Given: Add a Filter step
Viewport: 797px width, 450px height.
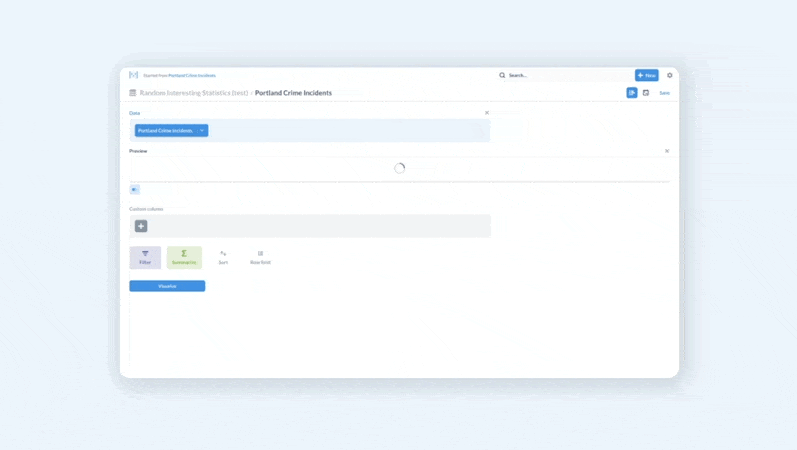Looking at the screenshot, I should tap(145, 257).
